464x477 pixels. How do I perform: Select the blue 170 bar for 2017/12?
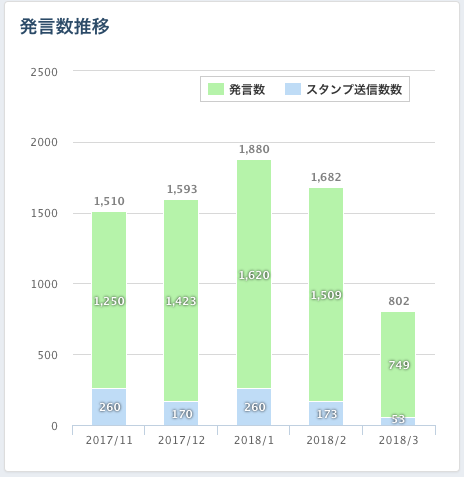click(x=181, y=413)
